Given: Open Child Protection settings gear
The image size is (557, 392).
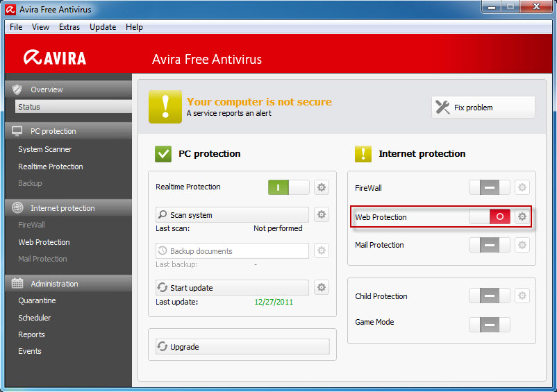Looking at the screenshot, I should click(522, 296).
